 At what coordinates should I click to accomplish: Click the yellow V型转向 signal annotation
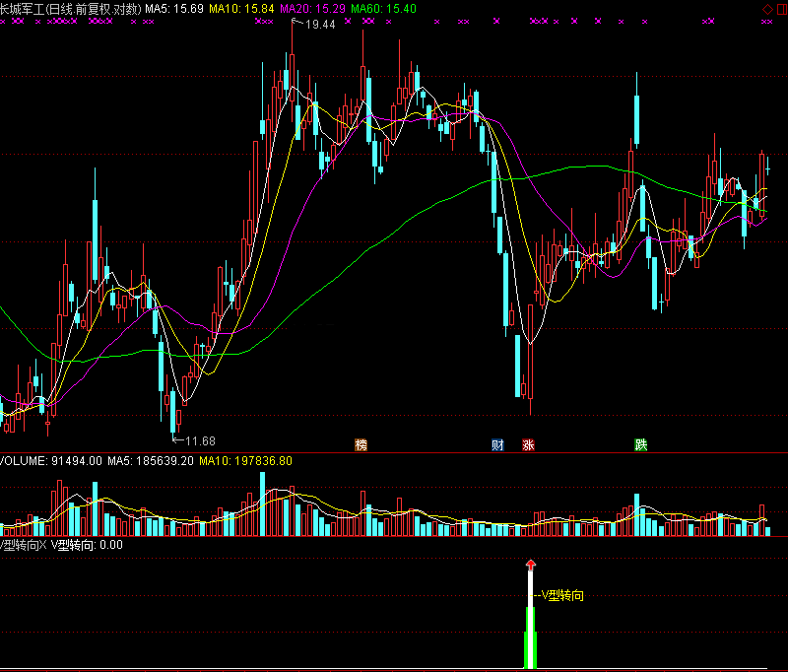coord(562,596)
